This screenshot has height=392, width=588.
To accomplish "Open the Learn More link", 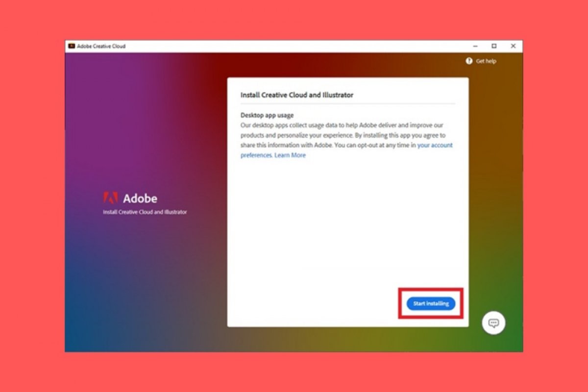I will click(x=290, y=155).
